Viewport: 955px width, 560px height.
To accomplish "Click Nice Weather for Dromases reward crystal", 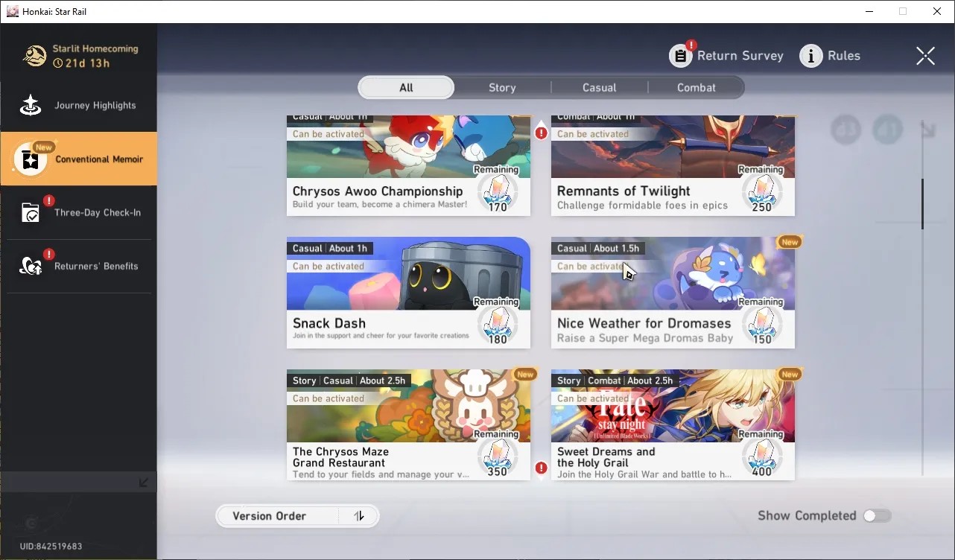I will tap(761, 325).
